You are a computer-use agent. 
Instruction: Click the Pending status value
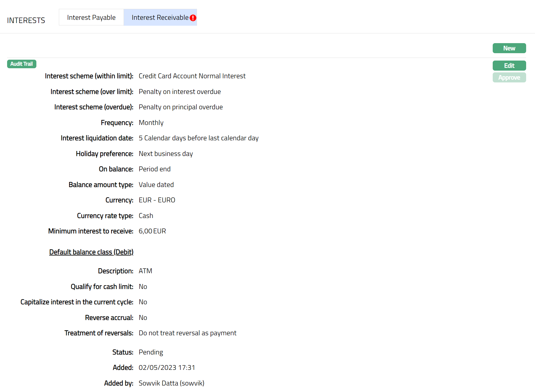pyautogui.click(x=151, y=352)
